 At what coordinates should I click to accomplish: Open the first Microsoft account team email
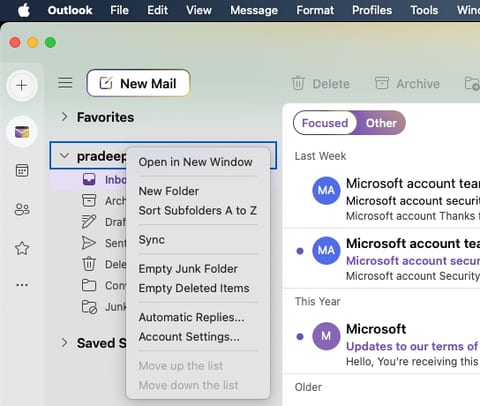point(382,199)
